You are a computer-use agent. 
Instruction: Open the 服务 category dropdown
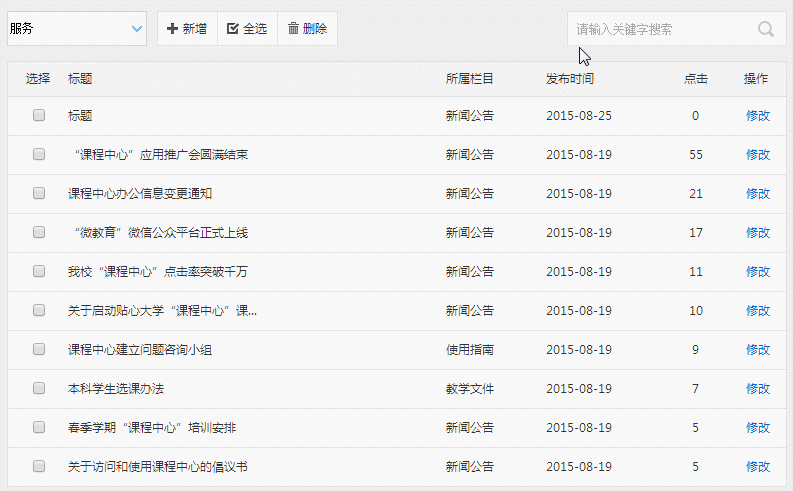pyautogui.click(x=77, y=29)
